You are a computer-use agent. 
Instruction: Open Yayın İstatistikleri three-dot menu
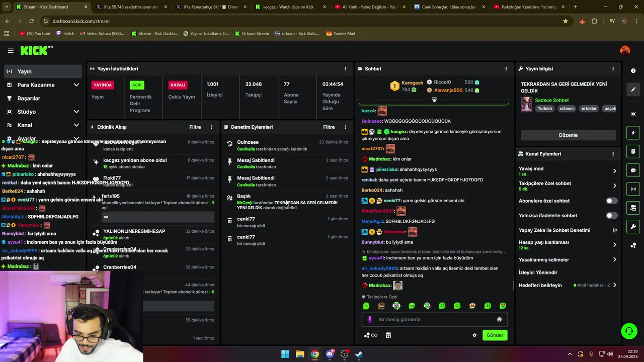pyautogui.click(x=345, y=69)
